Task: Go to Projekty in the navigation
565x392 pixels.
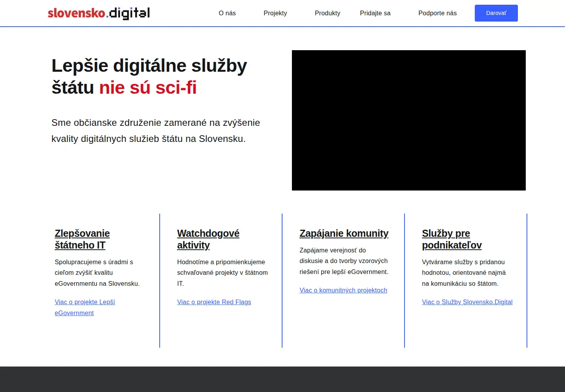Action: tap(275, 13)
